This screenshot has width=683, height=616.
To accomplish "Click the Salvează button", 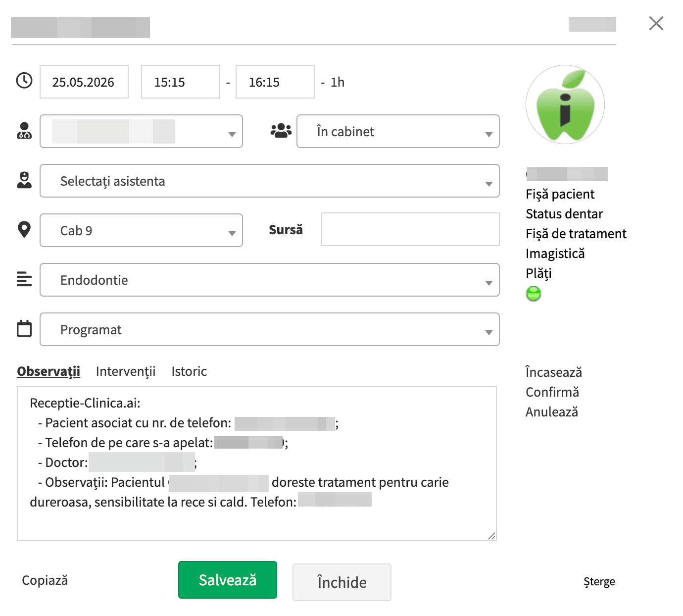I will pyautogui.click(x=227, y=579).
